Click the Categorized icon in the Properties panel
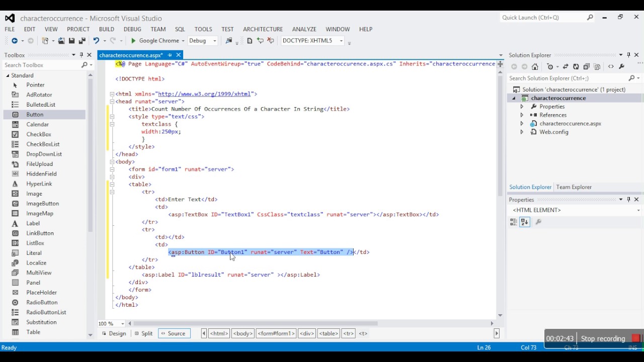This screenshot has height=362, width=644. point(514,222)
